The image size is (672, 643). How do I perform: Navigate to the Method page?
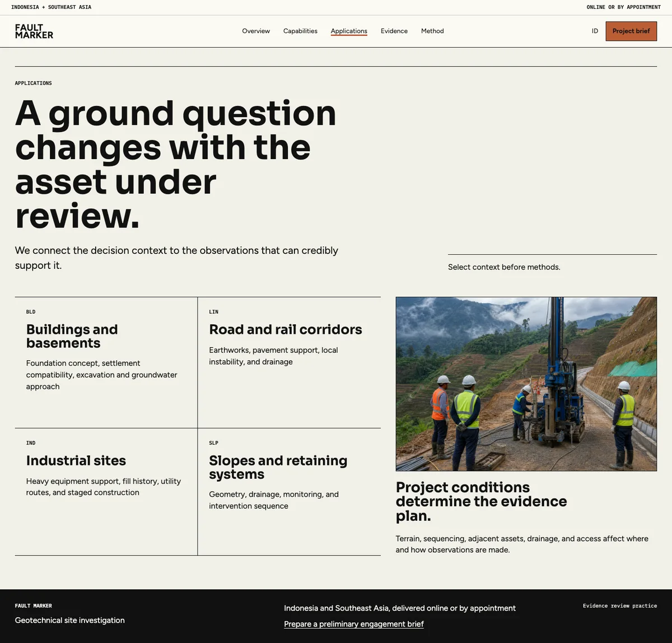tap(432, 31)
